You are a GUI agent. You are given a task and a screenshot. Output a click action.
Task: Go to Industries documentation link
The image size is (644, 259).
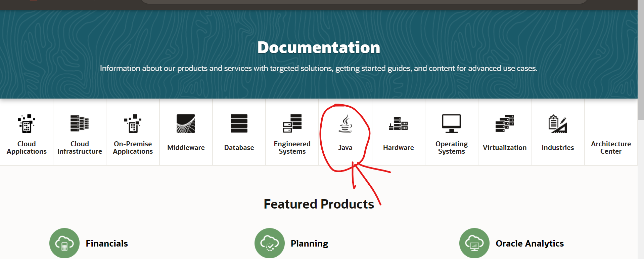pyautogui.click(x=558, y=148)
